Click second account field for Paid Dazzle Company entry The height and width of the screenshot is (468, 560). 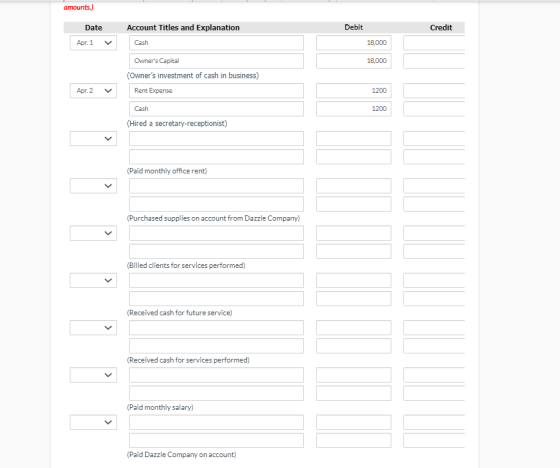pos(216,440)
